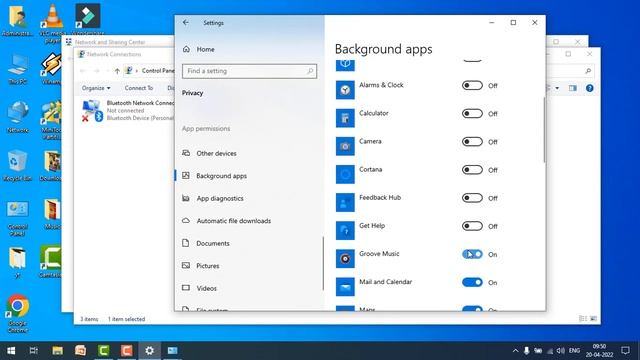Screen dimensions: 640x360
Task: Click search magnifier in Find a setting
Action: click(x=310, y=71)
